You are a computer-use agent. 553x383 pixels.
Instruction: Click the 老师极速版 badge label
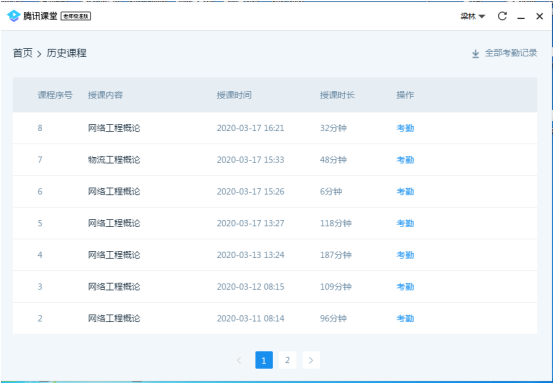(x=76, y=16)
